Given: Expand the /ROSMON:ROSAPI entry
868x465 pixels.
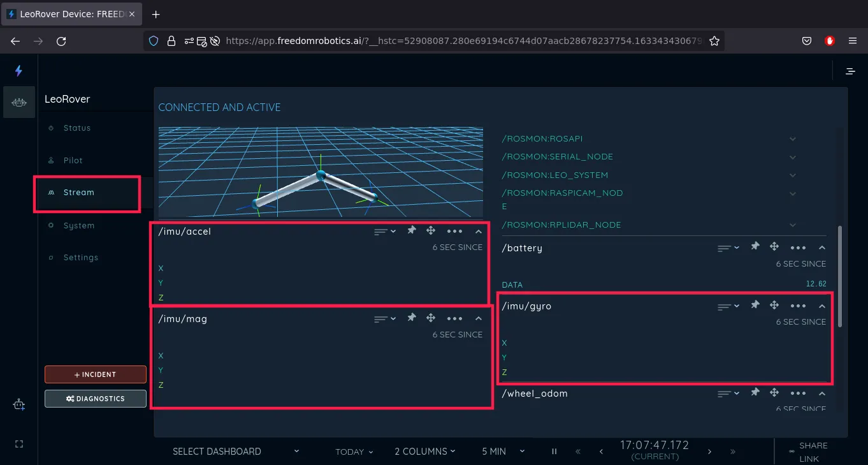Looking at the screenshot, I should (x=793, y=138).
